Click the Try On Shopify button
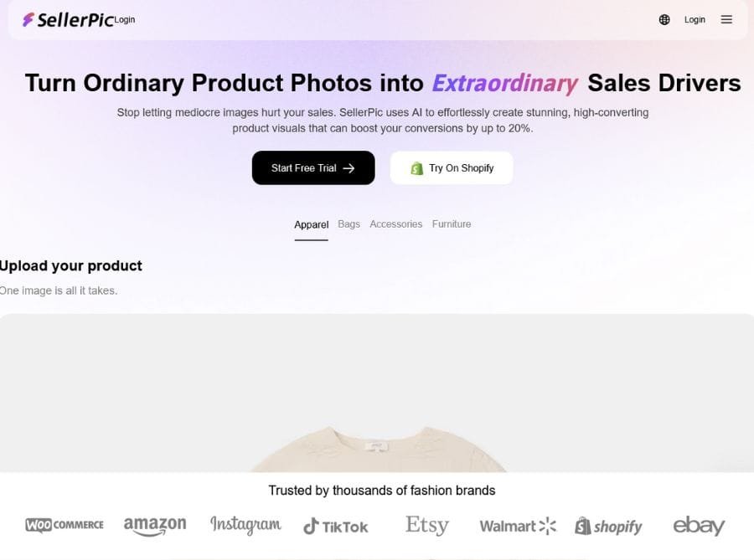The width and height of the screenshot is (754, 560). point(452,168)
